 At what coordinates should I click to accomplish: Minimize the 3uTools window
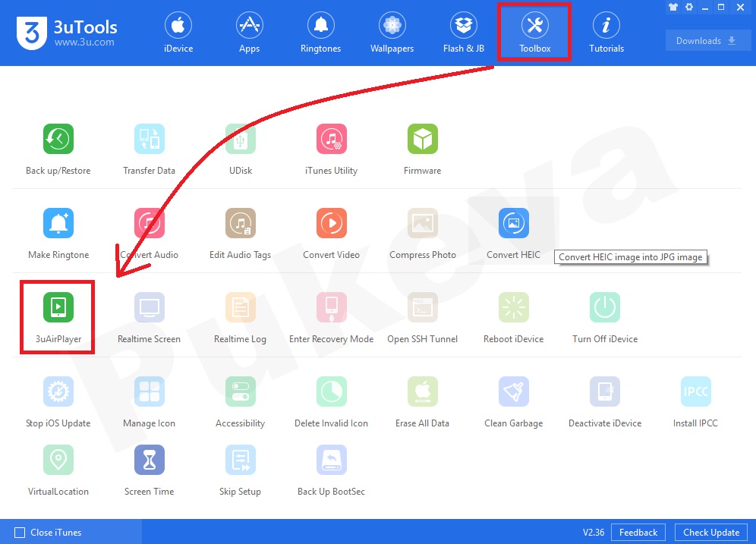pos(705,8)
